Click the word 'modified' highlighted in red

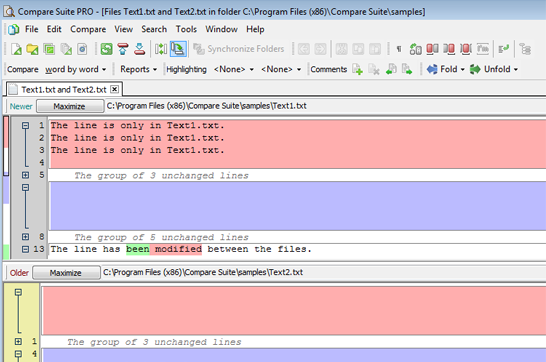pos(178,249)
